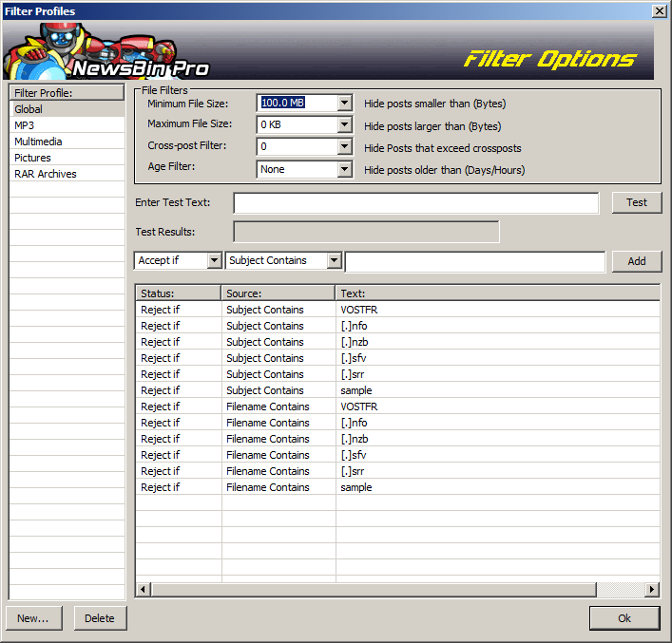This screenshot has width=672, height=643.
Task: Click the New... button
Action: tap(33, 618)
